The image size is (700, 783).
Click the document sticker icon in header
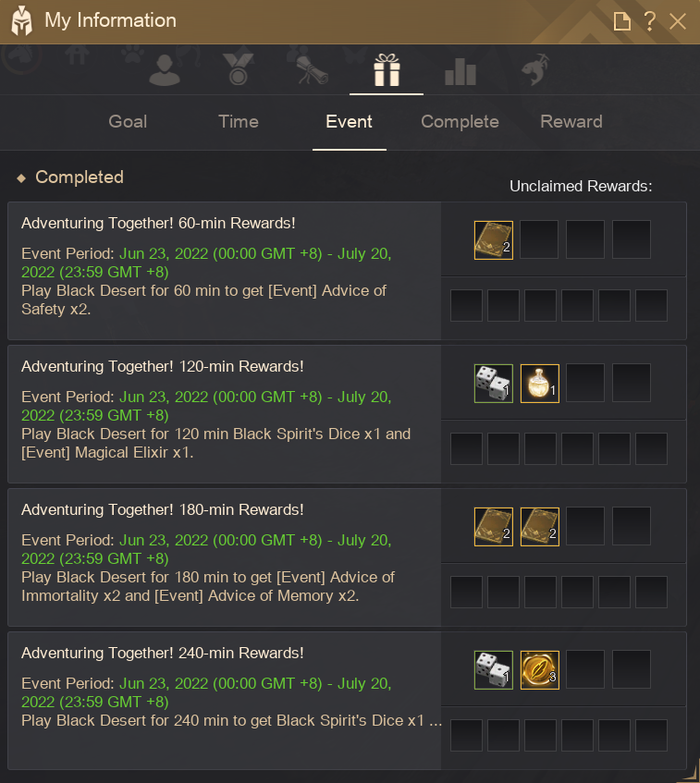click(x=622, y=21)
